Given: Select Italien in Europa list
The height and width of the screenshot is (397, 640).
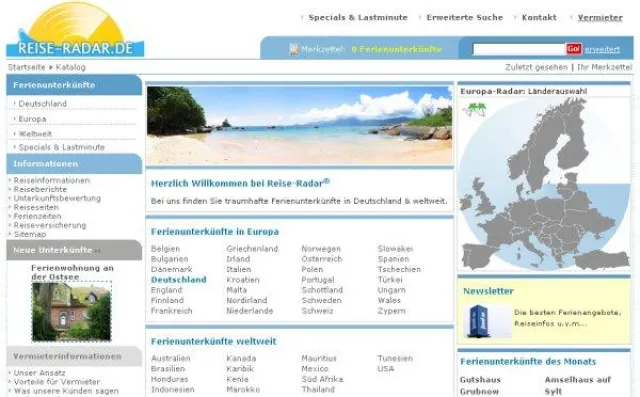Looking at the screenshot, I should 239,269.
